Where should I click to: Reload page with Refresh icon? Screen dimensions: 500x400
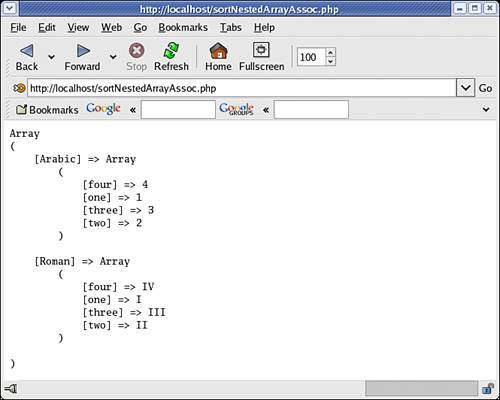pyautogui.click(x=171, y=51)
